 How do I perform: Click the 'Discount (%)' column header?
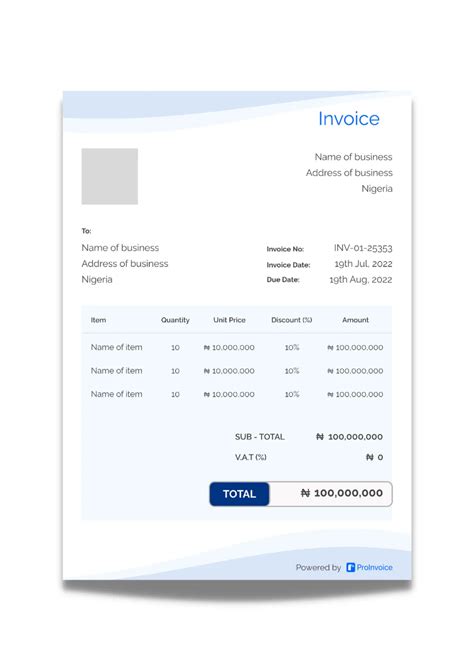(x=291, y=320)
